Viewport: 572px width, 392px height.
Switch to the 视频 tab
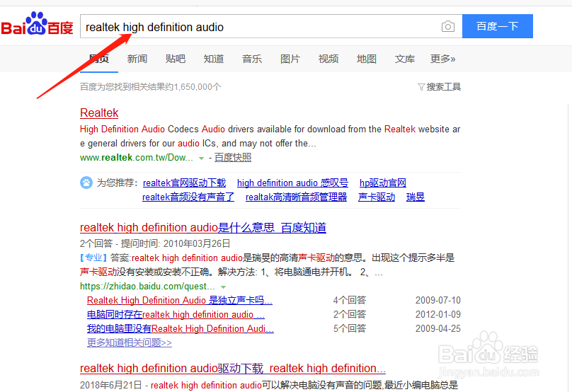(x=328, y=59)
